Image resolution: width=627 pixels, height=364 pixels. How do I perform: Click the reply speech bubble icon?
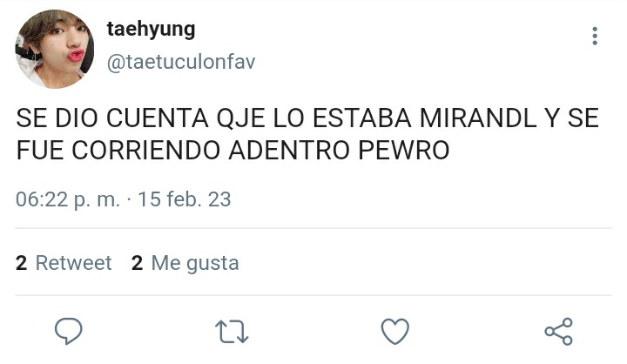coord(69,331)
